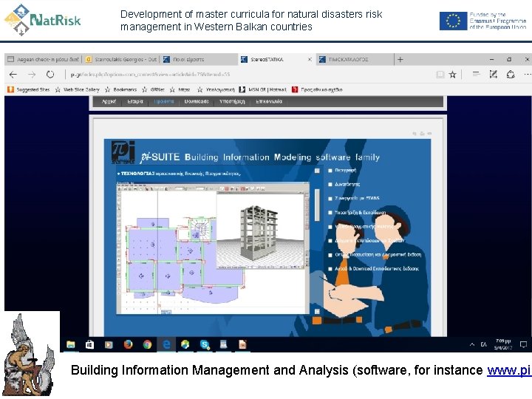The height and width of the screenshot is (399, 532).
Task: Switch to the Stavroulakis Georgios Outlook tab
Action: [x=121, y=59]
